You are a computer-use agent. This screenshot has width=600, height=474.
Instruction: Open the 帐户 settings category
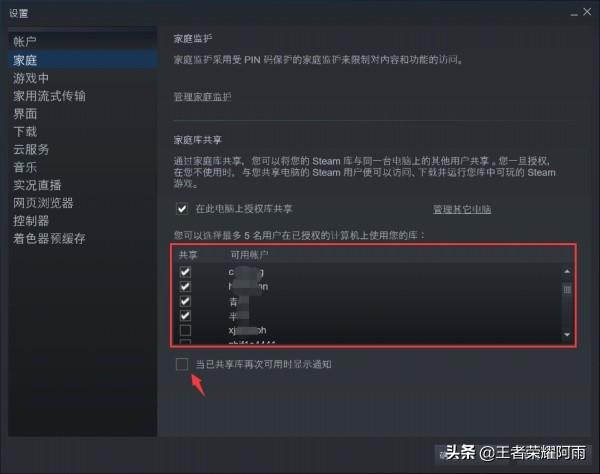click(x=25, y=41)
